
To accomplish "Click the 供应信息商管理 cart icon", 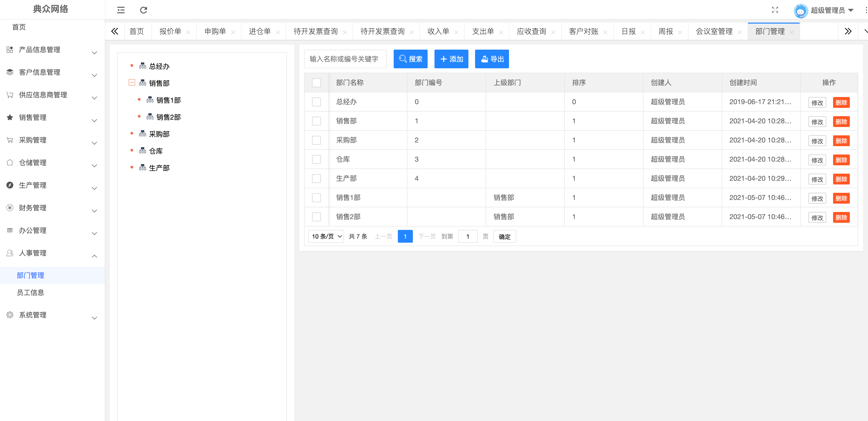I will pos(10,95).
